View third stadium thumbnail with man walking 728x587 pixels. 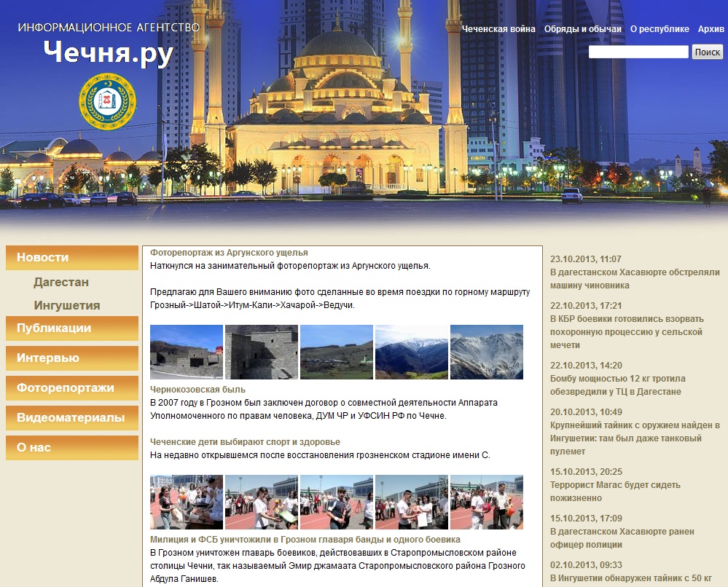[337, 502]
